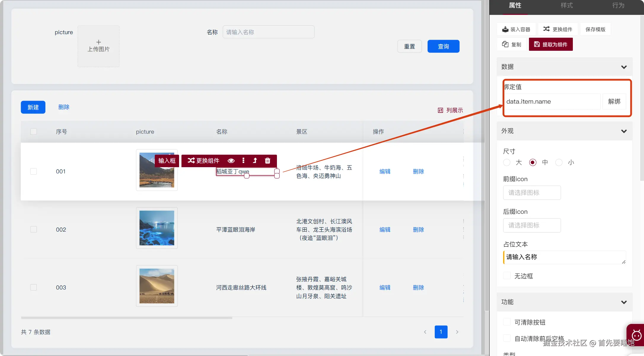This screenshot has height=356, width=644.
Task: Enable the 无边框 checkbox
Action: point(507,276)
